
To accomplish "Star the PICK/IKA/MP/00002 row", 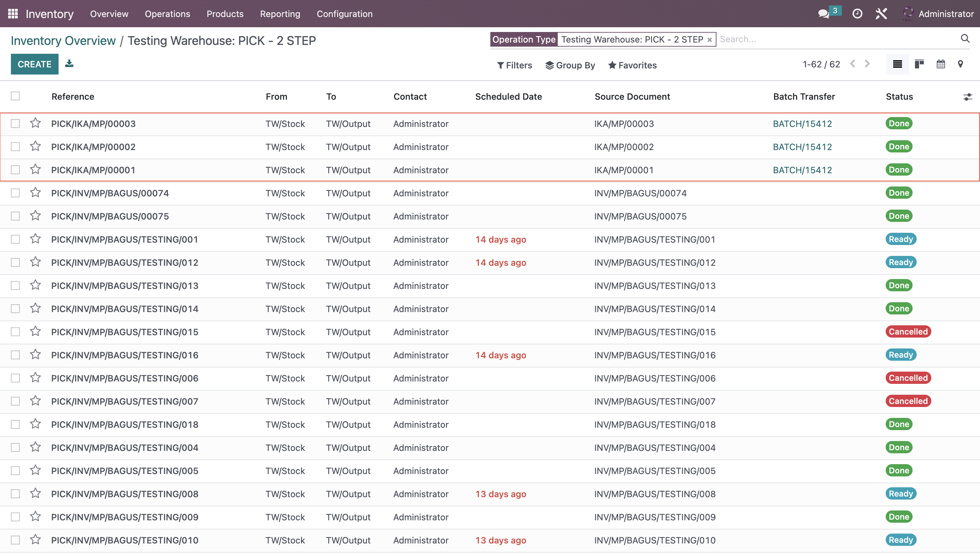I will tap(35, 146).
